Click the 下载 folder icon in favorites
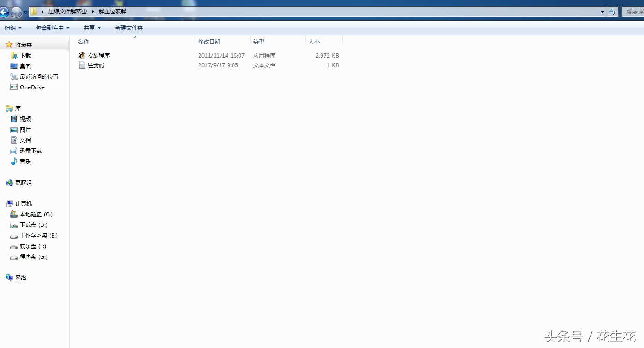The image size is (644, 348). [14, 55]
